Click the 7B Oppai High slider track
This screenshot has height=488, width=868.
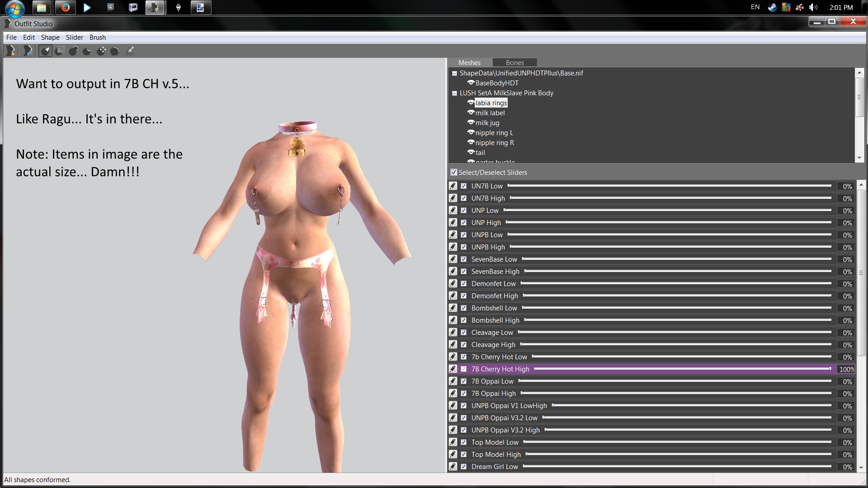(x=675, y=394)
